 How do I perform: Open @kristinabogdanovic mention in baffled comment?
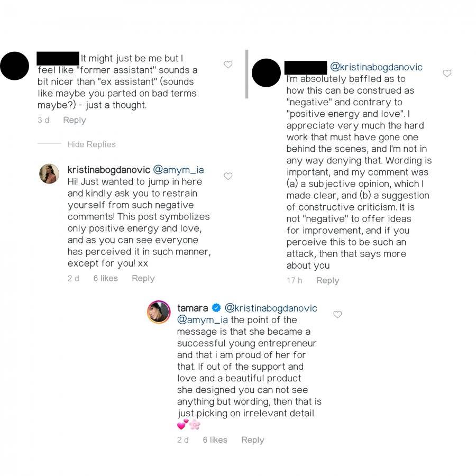point(376,67)
